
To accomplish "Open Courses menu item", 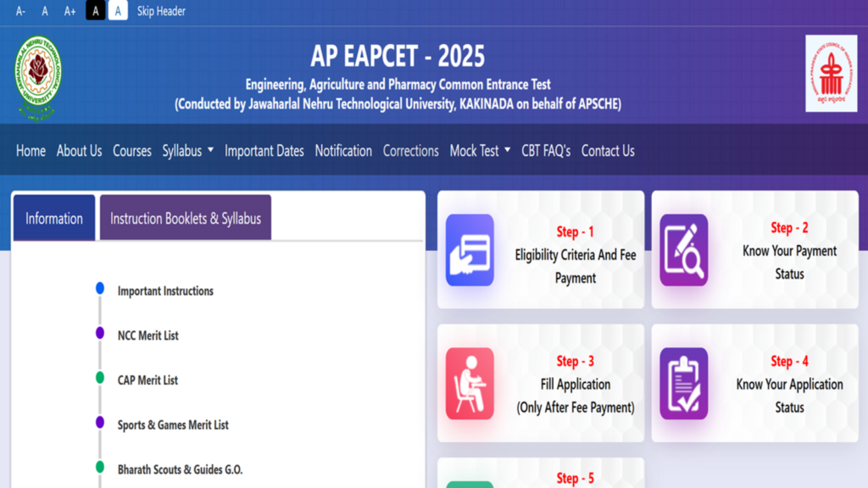I will tap(131, 151).
